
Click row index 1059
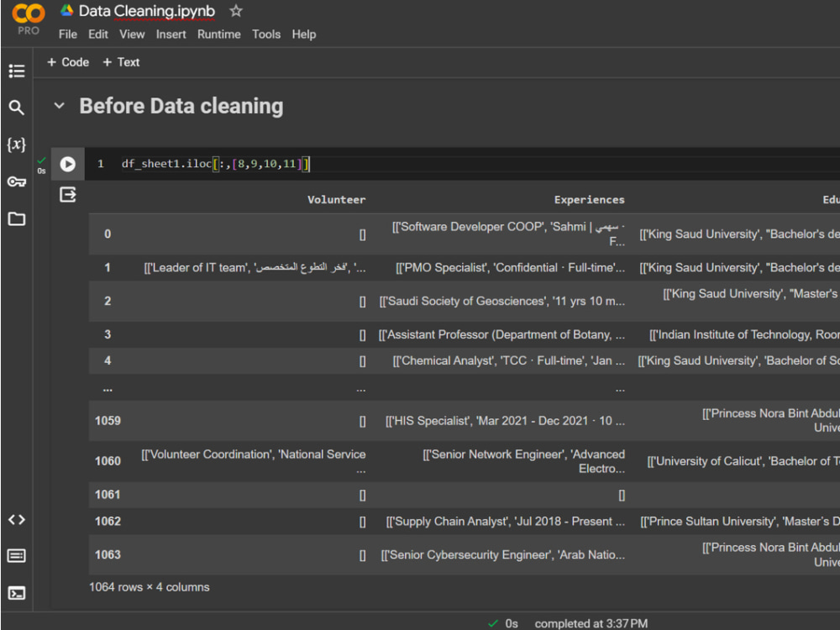[108, 421]
